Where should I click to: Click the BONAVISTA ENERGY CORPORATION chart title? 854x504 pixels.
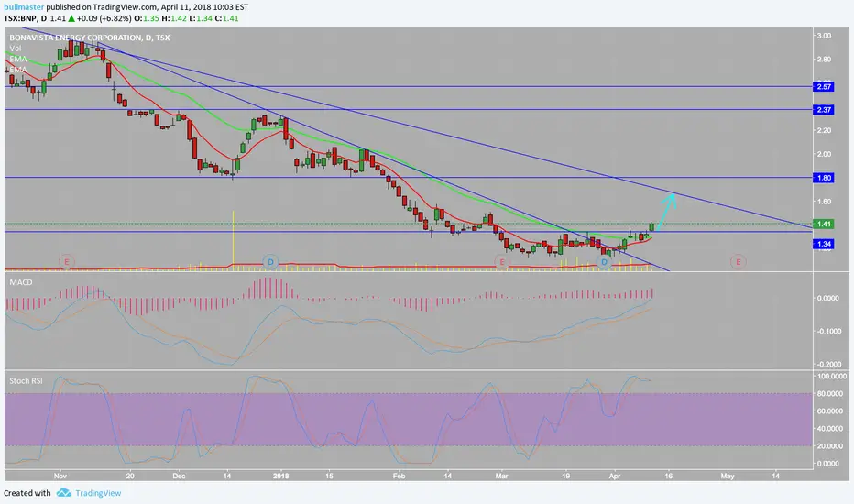(x=89, y=38)
